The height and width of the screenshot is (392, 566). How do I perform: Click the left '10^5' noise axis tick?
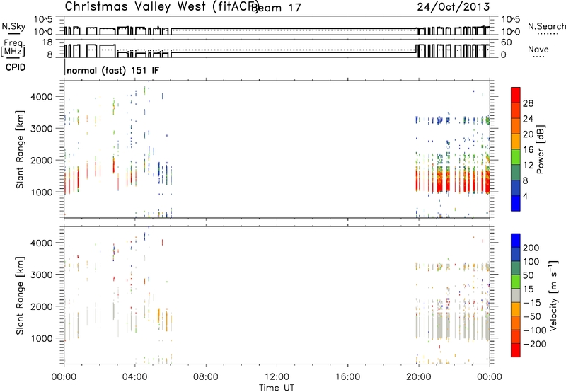pyautogui.click(x=43, y=20)
